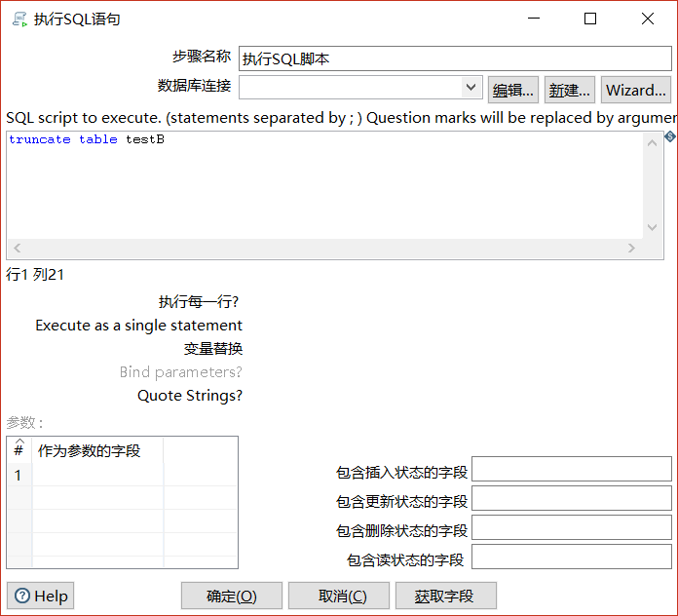The width and height of the screenshot is (678, 616).
Task: Click the SQL editor scroll right arrow
Action: tap(631, 249)
